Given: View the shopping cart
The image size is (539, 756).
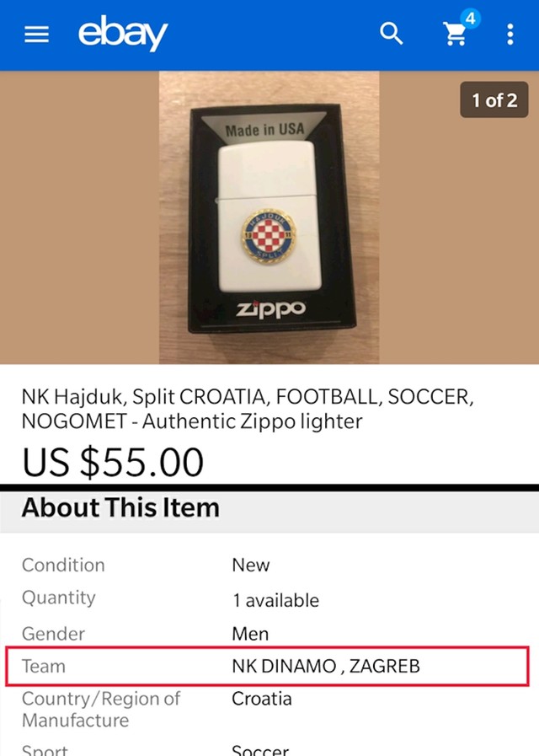Looking at the screenshot, I should pos(454,35).
